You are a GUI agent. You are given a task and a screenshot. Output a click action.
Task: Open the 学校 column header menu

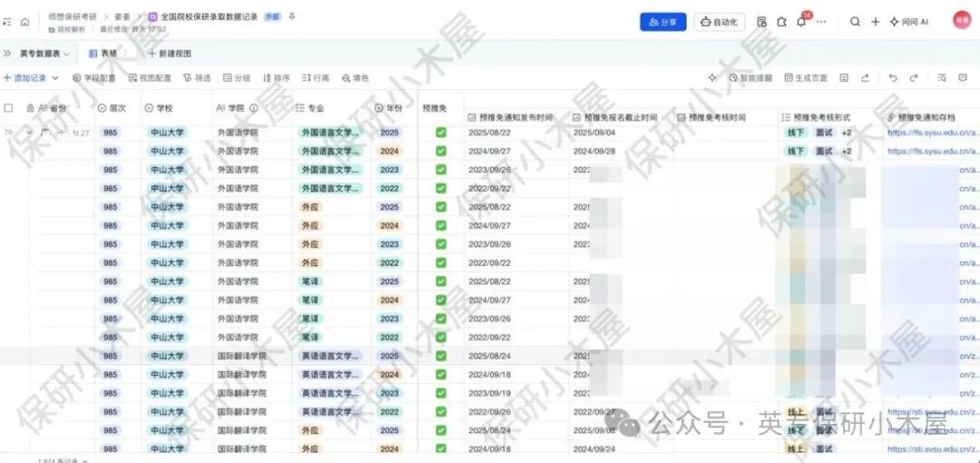click(x=159, y=108)
